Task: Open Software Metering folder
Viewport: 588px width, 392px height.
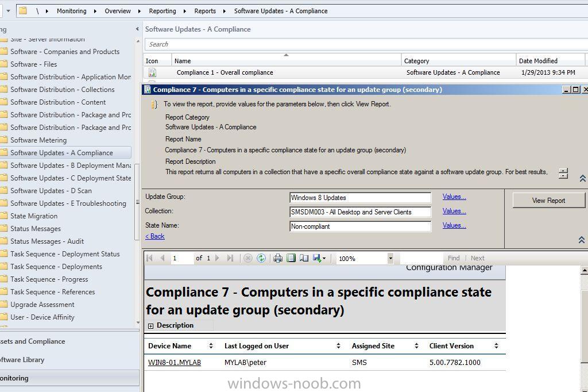Action: click(x=38, y=140)
